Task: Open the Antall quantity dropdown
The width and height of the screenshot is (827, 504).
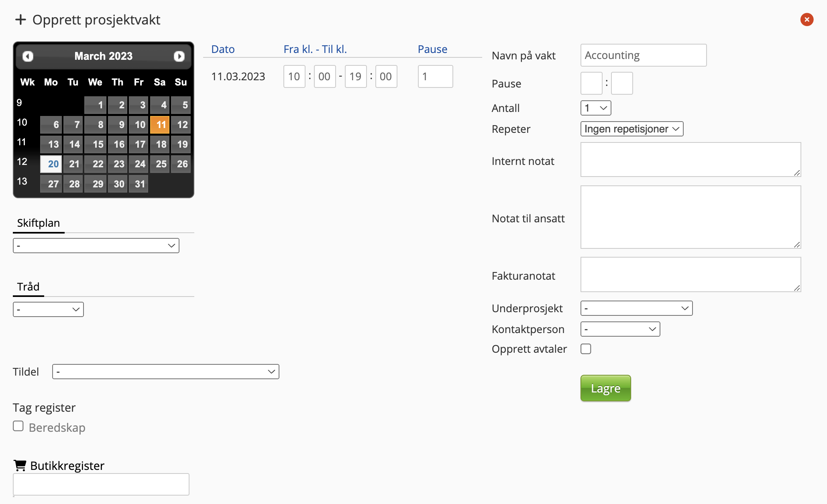Action: 595,108
